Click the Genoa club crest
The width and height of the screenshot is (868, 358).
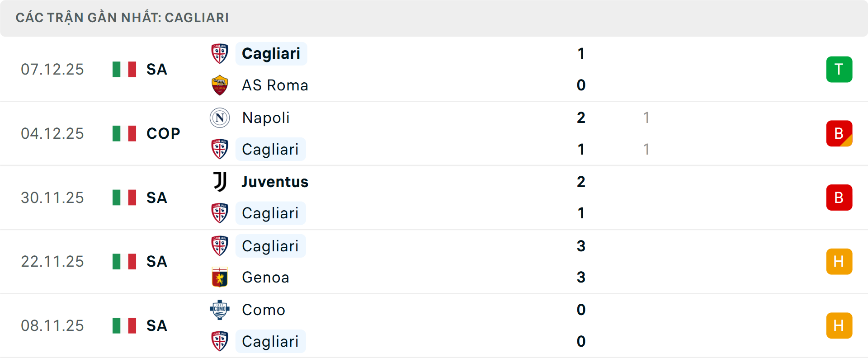click(x=220, y=277)
